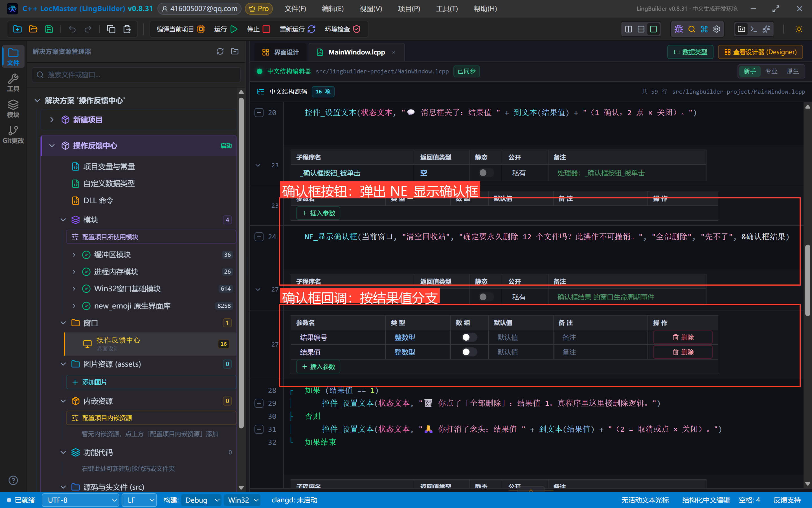Image resolution: width=812 pixels, height=508 pixels.
Task: Open the 工具(T) menu
Action: click(x=447, y=9)
